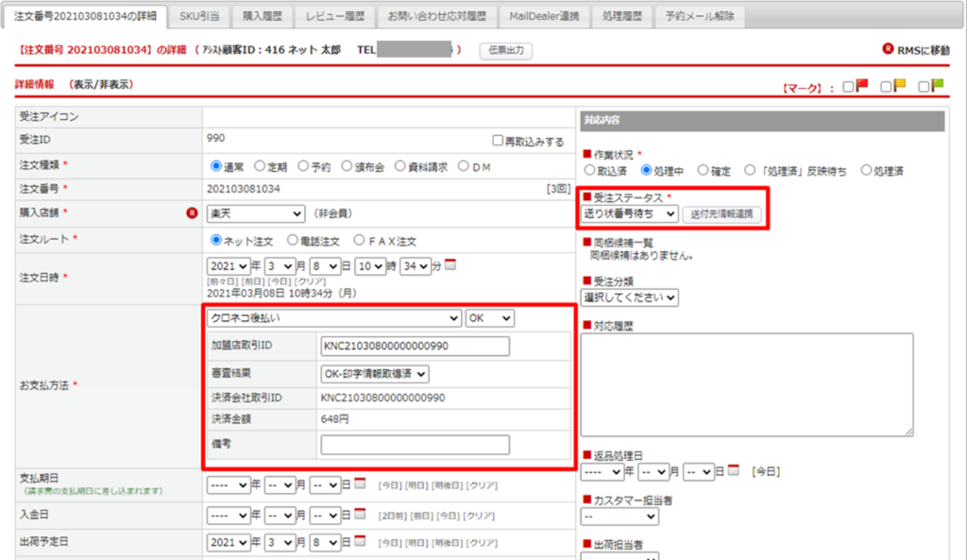Viewport: 967px width, 560px height.
Task: Enable the 再取込みする checkbox
Action: (x=498, y=142)
